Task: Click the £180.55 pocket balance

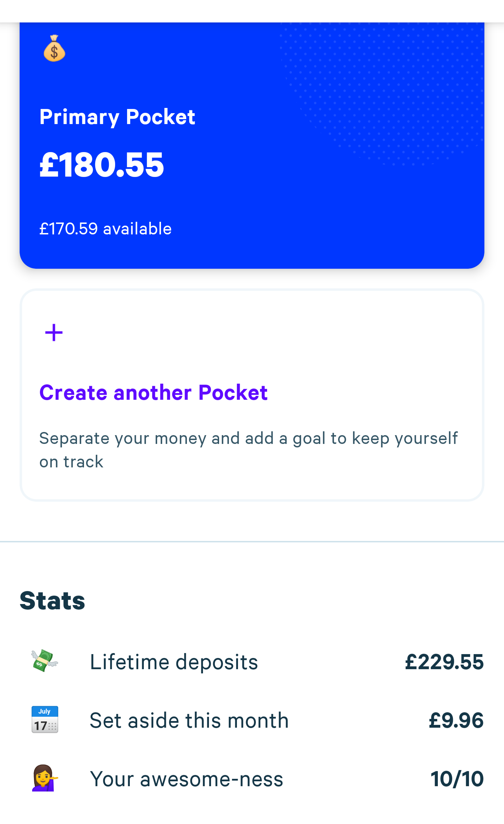Action: pos(101,165)
